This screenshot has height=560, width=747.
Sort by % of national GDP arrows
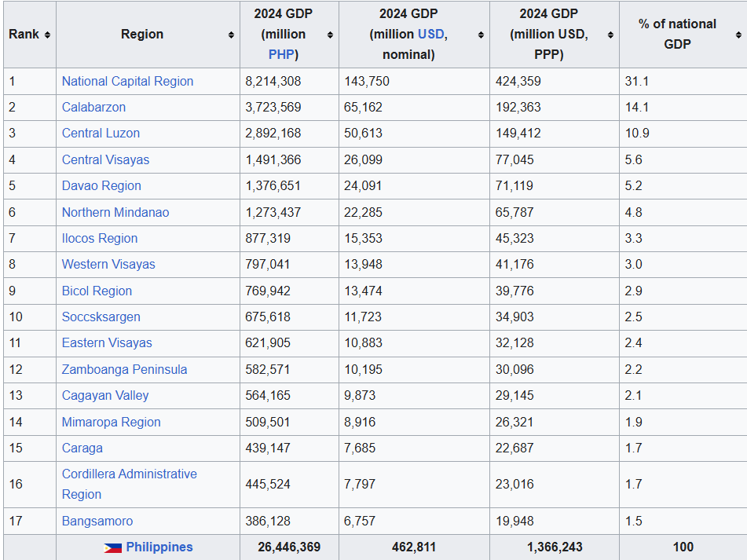click(x=738, y=35)
